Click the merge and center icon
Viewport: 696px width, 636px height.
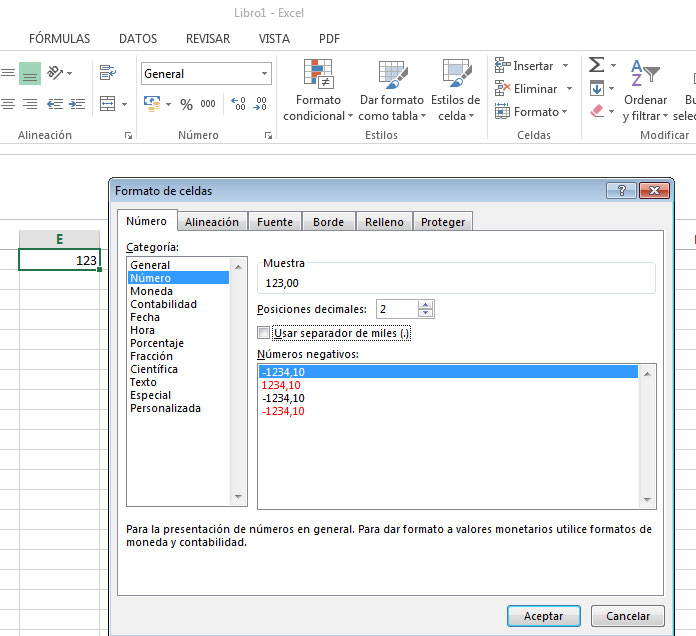click(108, 104)
